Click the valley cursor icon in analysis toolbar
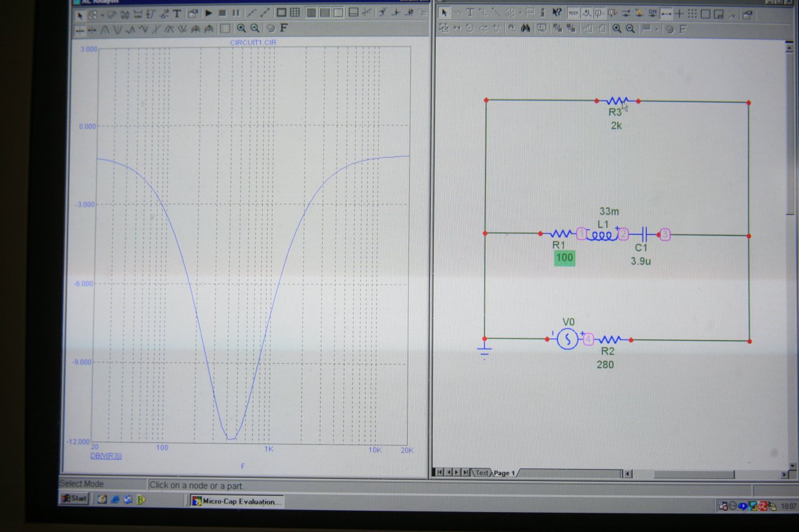This screenshot has height=532, width=799. [x=117, y=29]
